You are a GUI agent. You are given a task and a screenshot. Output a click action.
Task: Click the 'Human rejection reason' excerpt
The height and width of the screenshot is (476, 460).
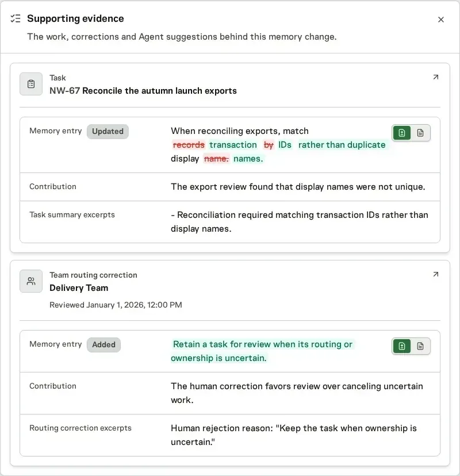coord(294,435)
